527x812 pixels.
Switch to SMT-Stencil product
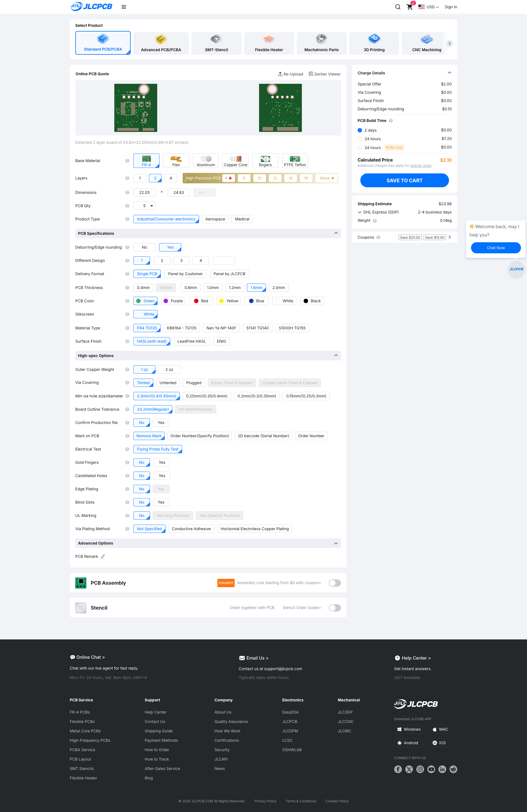click(216, 43)
